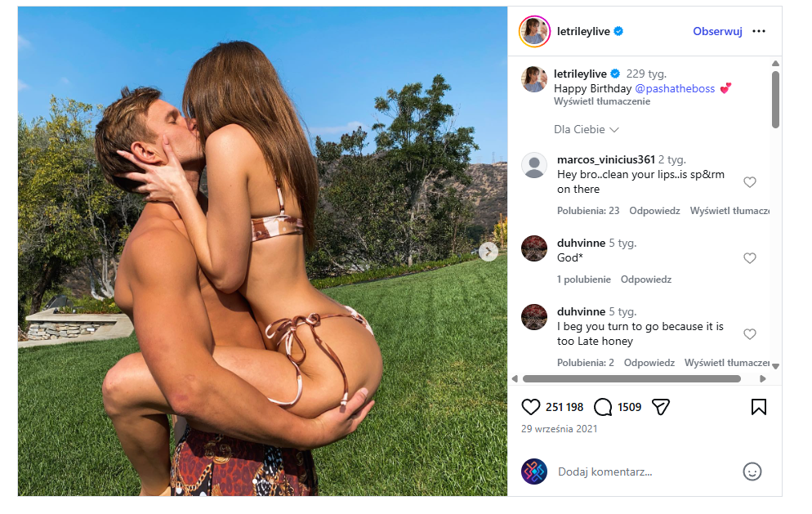Like the "God*" comment by duhvinne
The image size is (812, 514).
750,258
